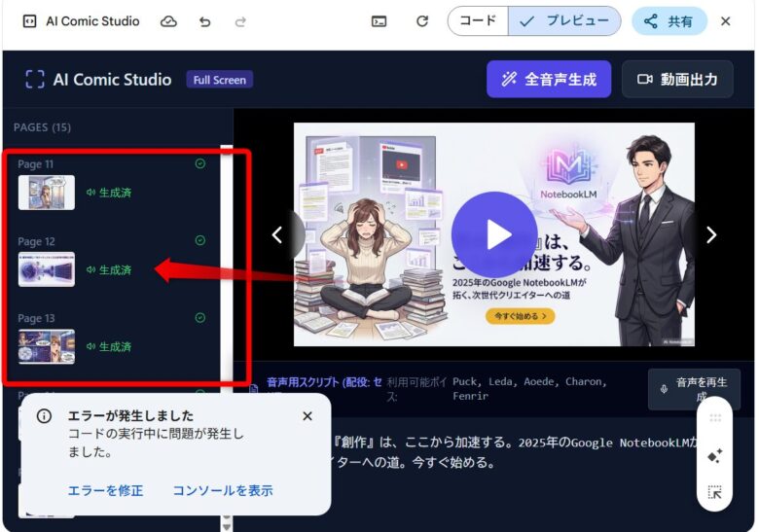Screen dimensions: 759x532
Task: Toggle the Full Screen badge
Action: coord(220,80)
